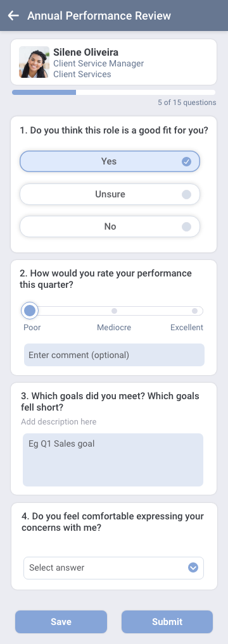Submit the performance review
Viewport: 228px width, 644px height.
point(167,622)
